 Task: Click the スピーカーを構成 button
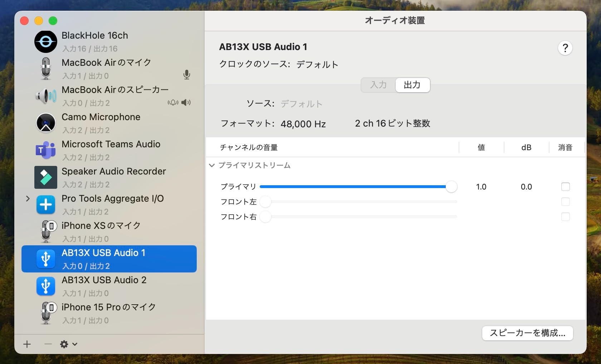pyautogui.click(x=527, y=333)
